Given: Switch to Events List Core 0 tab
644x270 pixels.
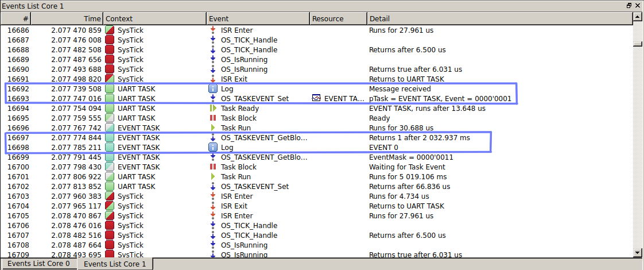Looking at the screenshot, I should click(x=39, y=264).
